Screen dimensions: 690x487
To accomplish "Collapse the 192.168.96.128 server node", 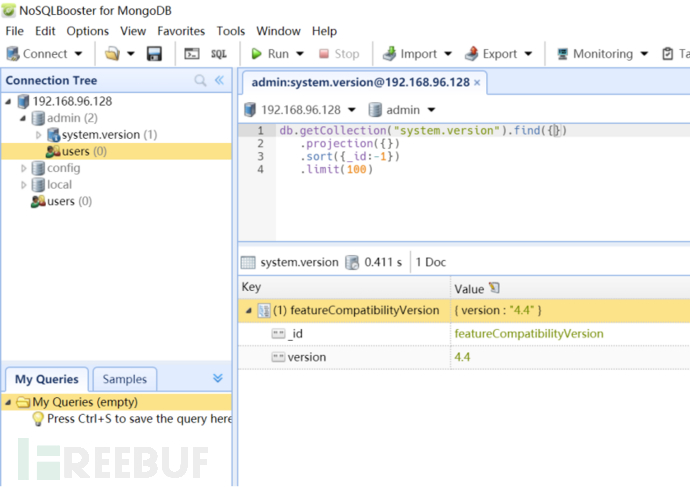I will click(x=8, y=102).
